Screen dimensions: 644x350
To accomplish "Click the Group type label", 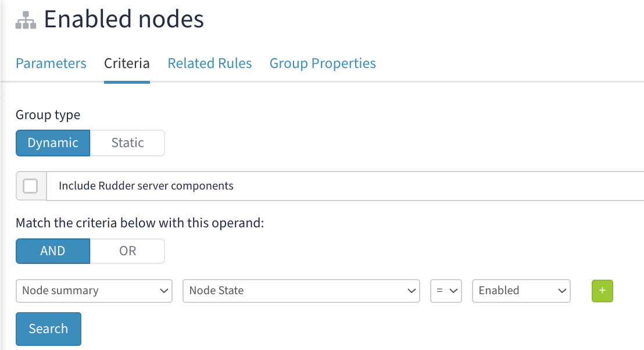I will 48,115.
